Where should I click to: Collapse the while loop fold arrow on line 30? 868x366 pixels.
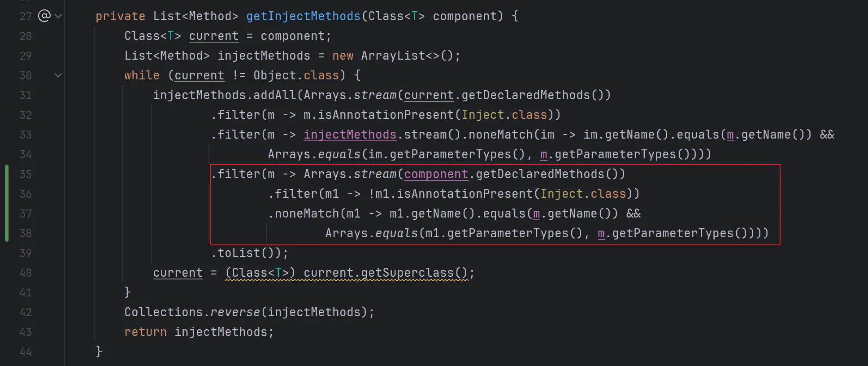coord(58,75)
